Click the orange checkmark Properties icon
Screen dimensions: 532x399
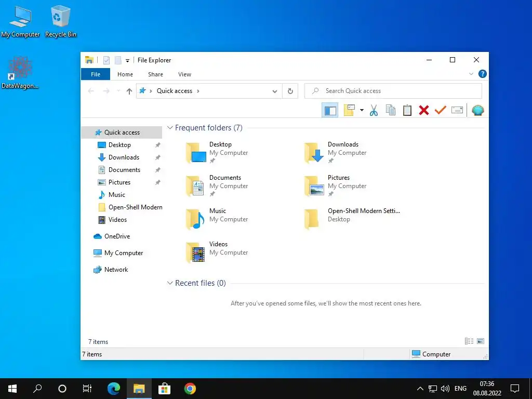tap(441, 110)
